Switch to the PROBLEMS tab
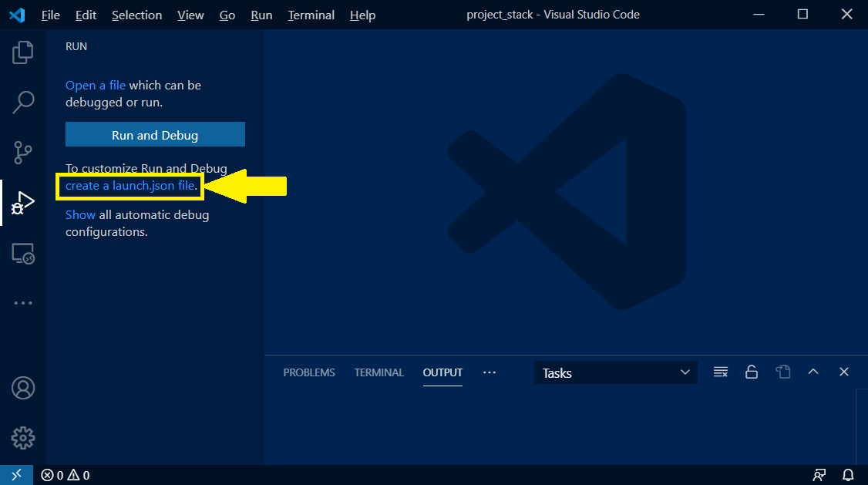This screenshot has width=868, height=485. [309, 372]
